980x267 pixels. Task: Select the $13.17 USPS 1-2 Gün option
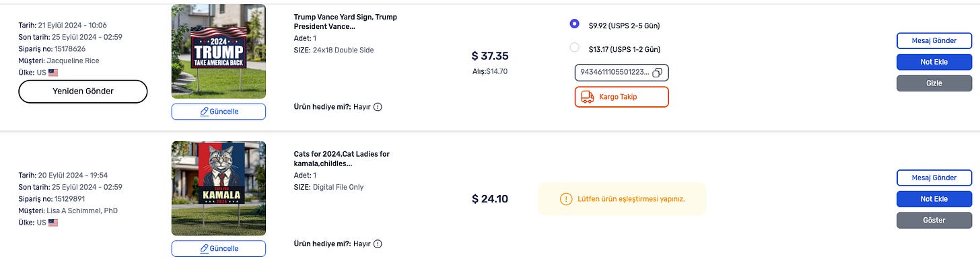point(574,48)
